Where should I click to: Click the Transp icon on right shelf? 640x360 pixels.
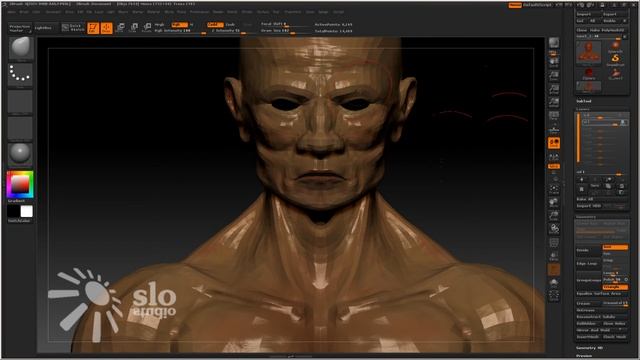[x=554, y=256]
